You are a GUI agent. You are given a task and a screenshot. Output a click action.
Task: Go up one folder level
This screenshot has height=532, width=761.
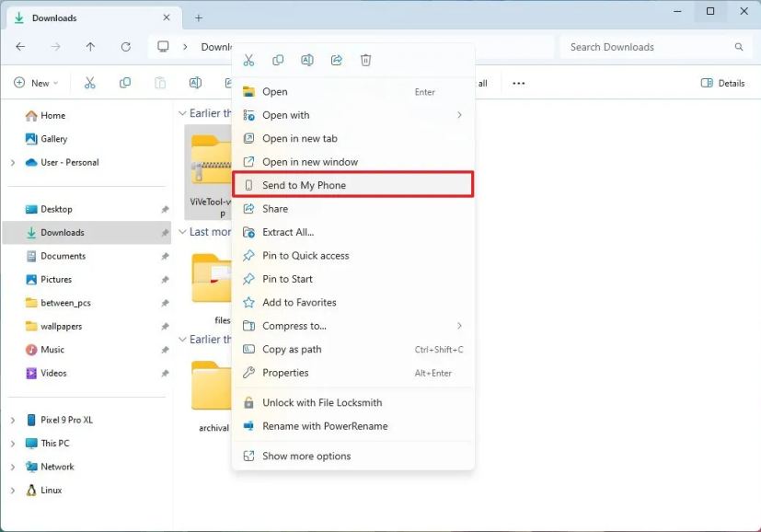(x=90, y=47)
